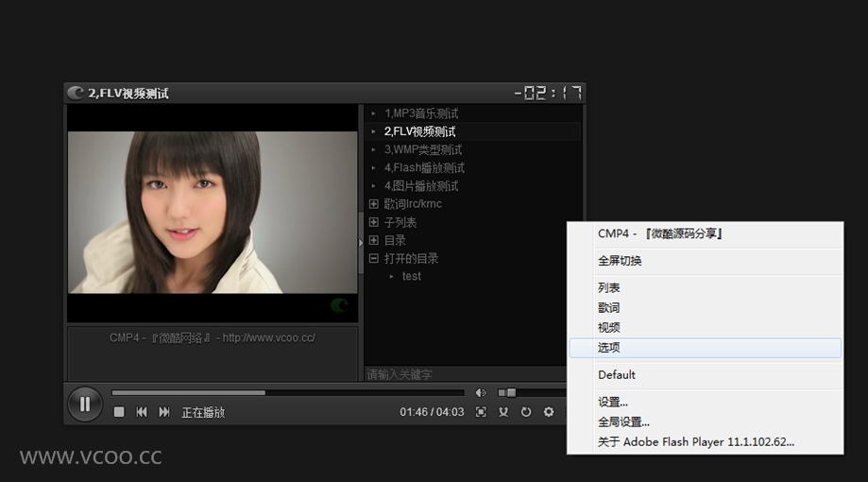This screenshot has width=868, height=482.
Task: Toggle fullscreen using the frame icon
Action: pyautogui.click(x=481, y=412)
